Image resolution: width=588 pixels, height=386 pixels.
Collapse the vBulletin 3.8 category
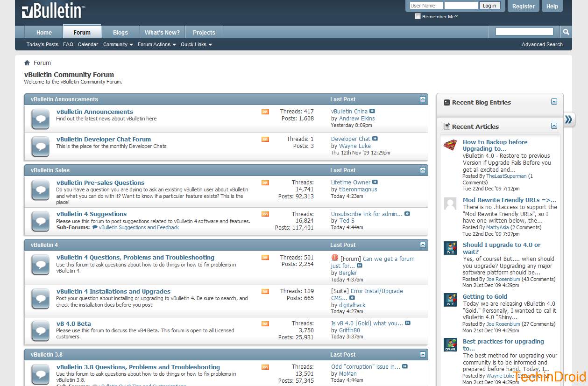coord(423,355)
